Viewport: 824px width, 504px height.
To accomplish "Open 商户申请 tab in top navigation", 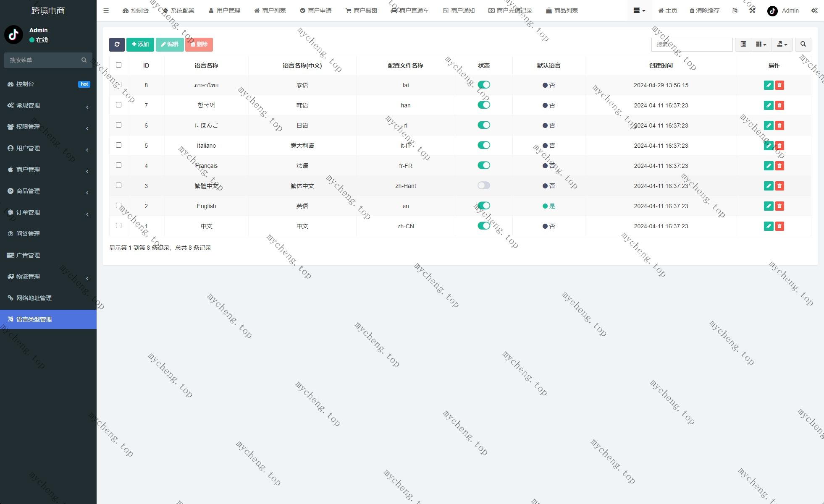I will pyautogui.click(x=316, y=10).
